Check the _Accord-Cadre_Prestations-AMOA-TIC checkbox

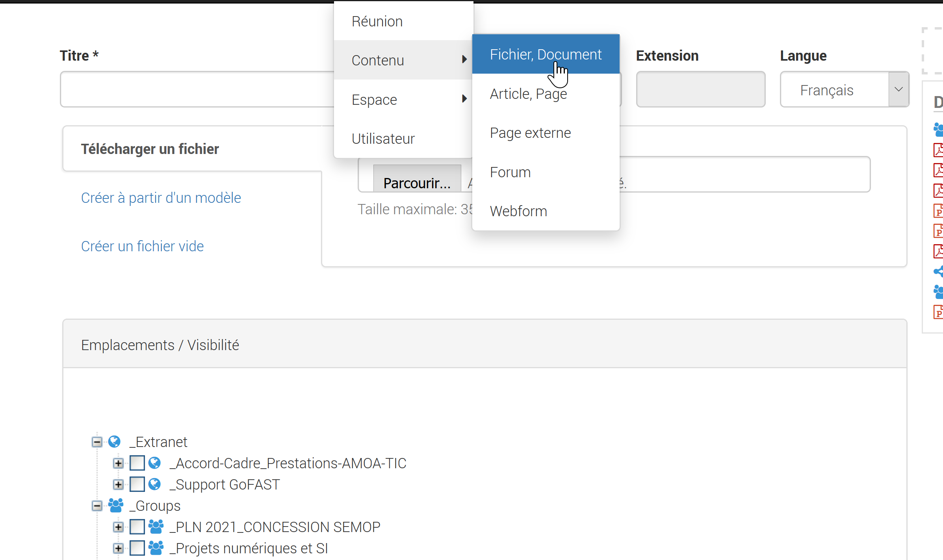pyautogui.click(x=137, y=463)
